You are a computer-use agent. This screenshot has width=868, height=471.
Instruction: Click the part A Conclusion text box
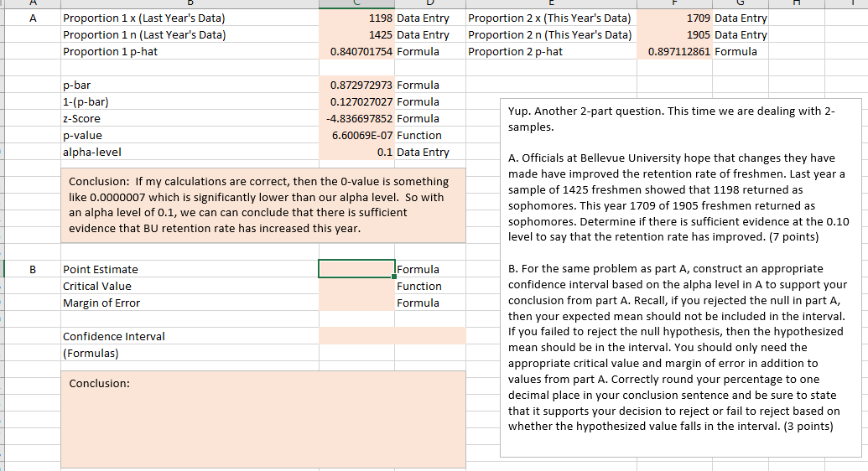pos(263,205)
